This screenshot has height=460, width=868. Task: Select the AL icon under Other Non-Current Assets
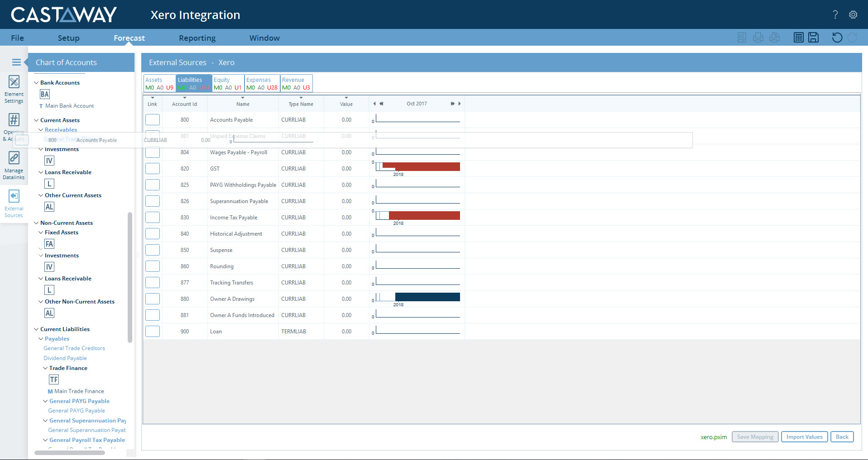[x=49, y=313]
